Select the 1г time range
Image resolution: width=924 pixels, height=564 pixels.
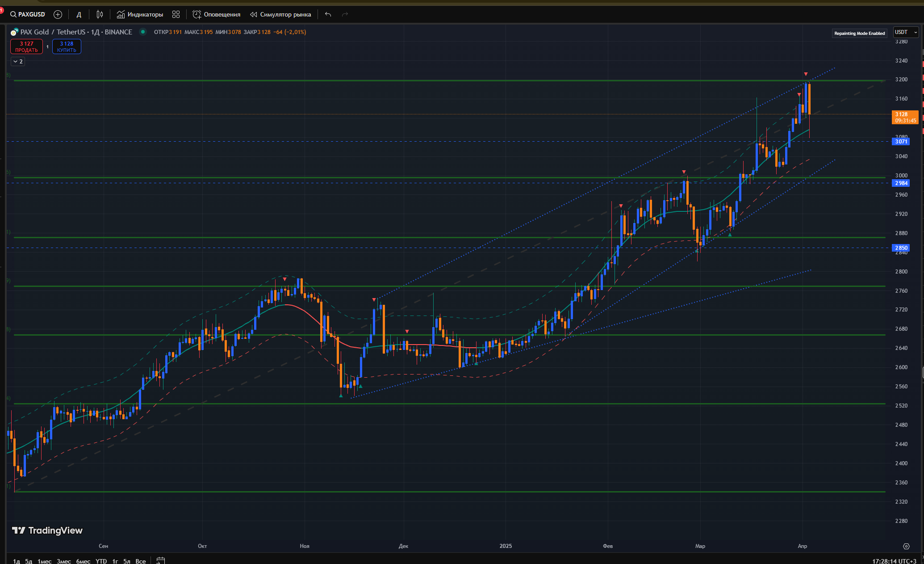click(x=115, y=561)
